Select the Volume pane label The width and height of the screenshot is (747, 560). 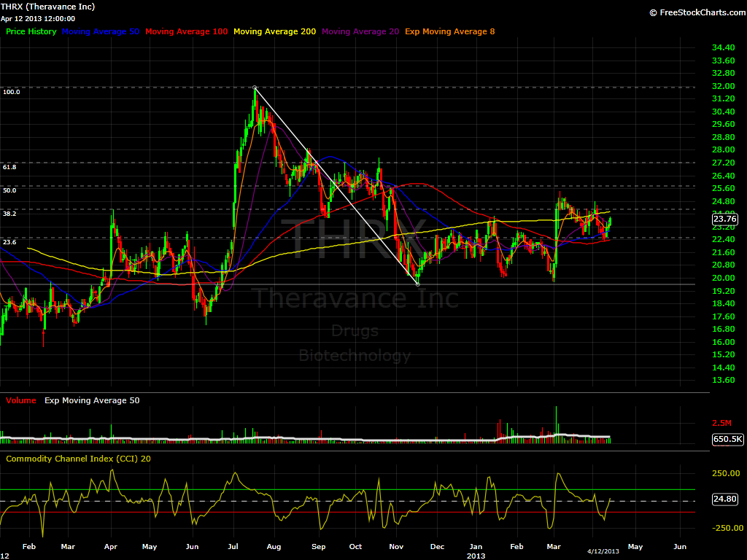(21, 400)
